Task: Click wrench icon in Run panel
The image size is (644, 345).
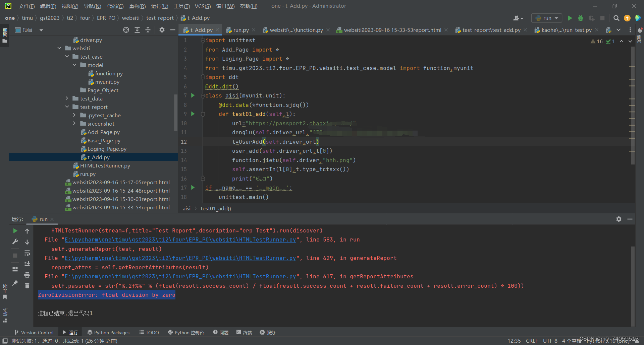Action: 15,241
